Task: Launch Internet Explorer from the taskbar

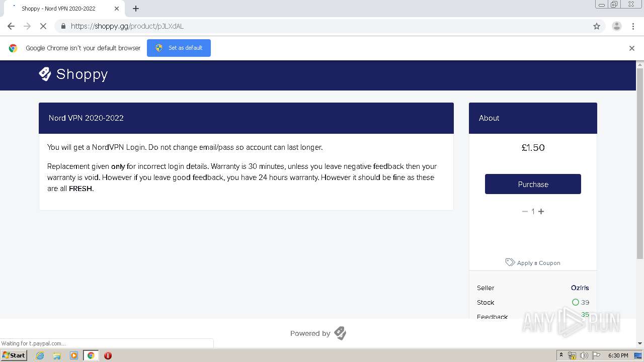Action: [x=40, y=355]
